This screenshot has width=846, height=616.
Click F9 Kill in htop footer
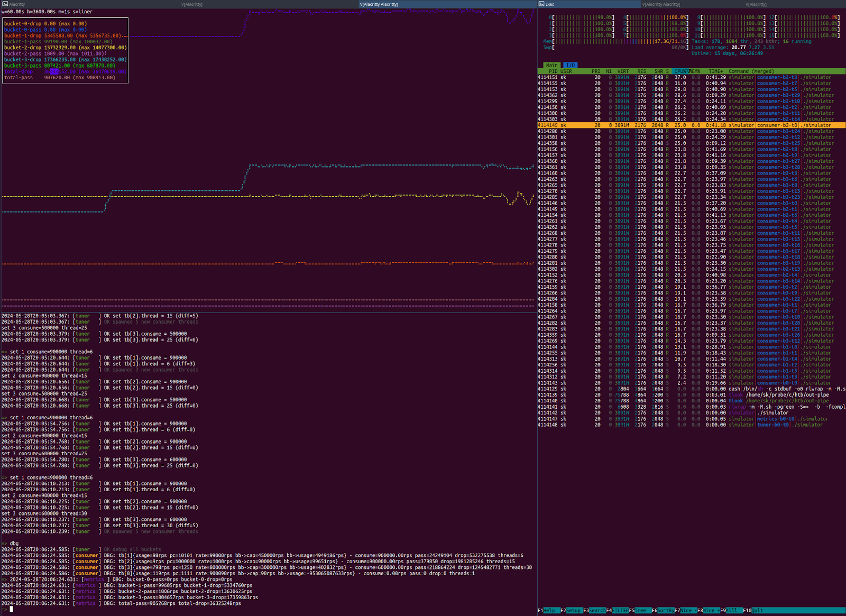[x=731, y=610]
